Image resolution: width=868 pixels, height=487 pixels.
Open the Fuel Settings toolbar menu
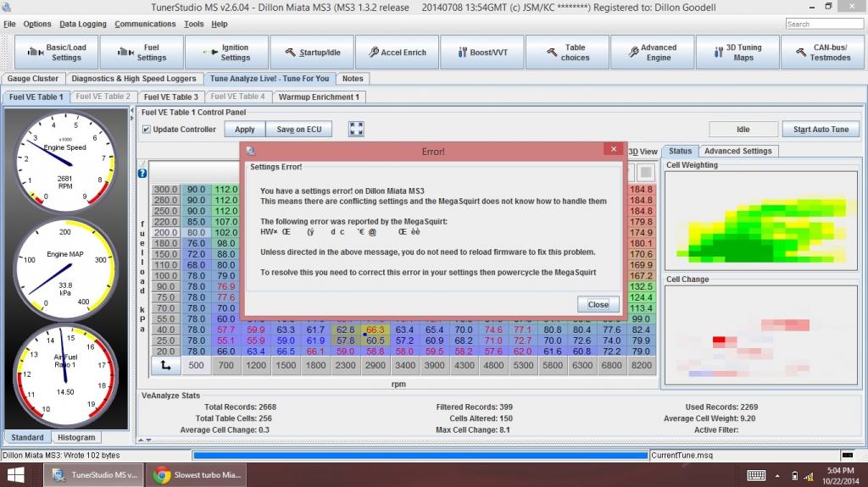click(142, 52)
